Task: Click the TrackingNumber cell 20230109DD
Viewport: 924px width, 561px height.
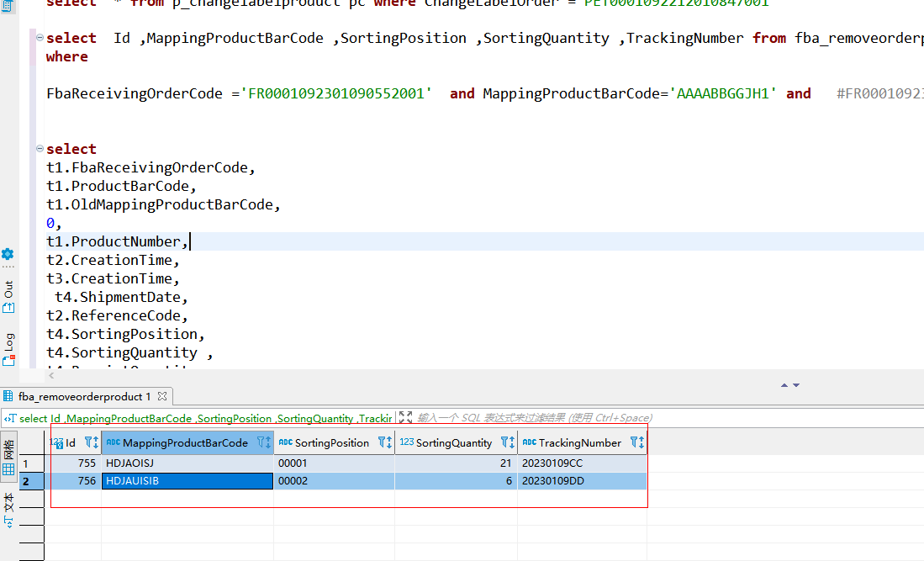Action: tap(582, 481)
